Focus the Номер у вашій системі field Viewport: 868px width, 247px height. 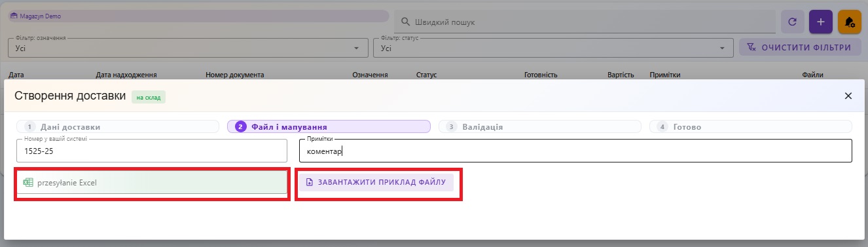coord(152,151)
